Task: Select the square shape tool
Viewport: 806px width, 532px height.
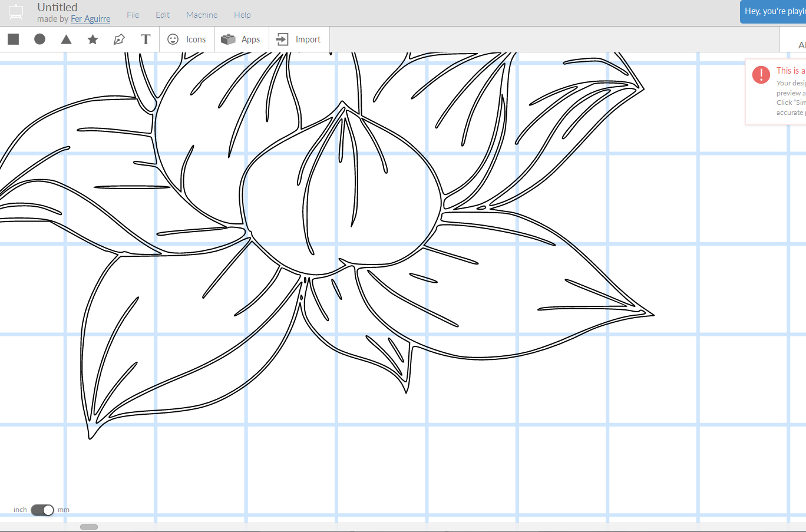Action: pos(13,39)
